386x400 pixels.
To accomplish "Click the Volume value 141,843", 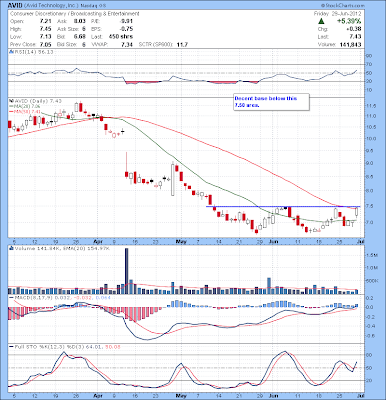I will point(351,44).
